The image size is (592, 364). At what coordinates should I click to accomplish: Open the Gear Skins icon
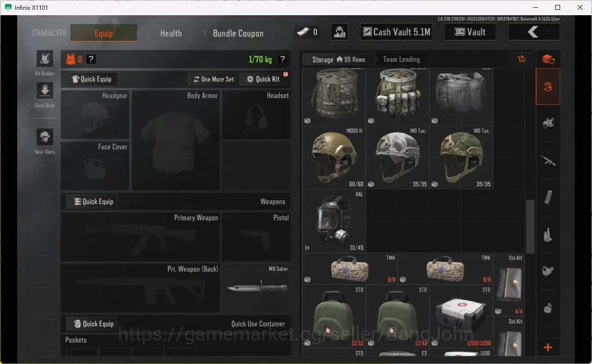tap(45, 137)
